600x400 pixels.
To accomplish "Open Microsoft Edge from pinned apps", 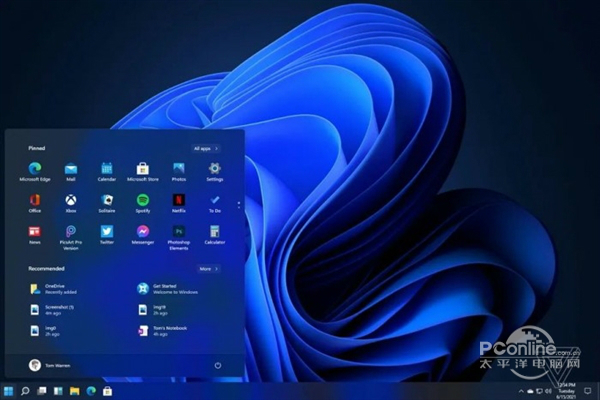I will click(x=35, y=171).
